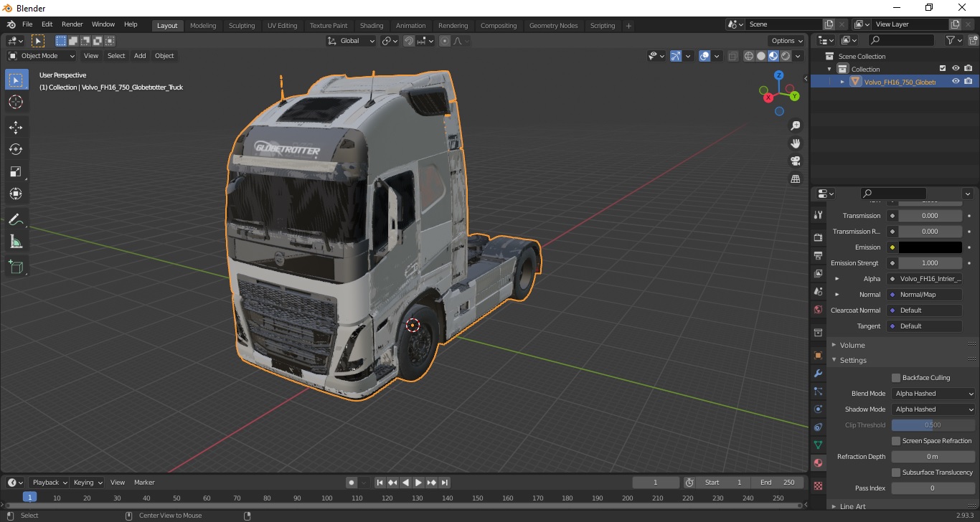Adjust Emission Strength slider
The width and height of the screenshot is (980, 522).
click(x=930, y=263)
